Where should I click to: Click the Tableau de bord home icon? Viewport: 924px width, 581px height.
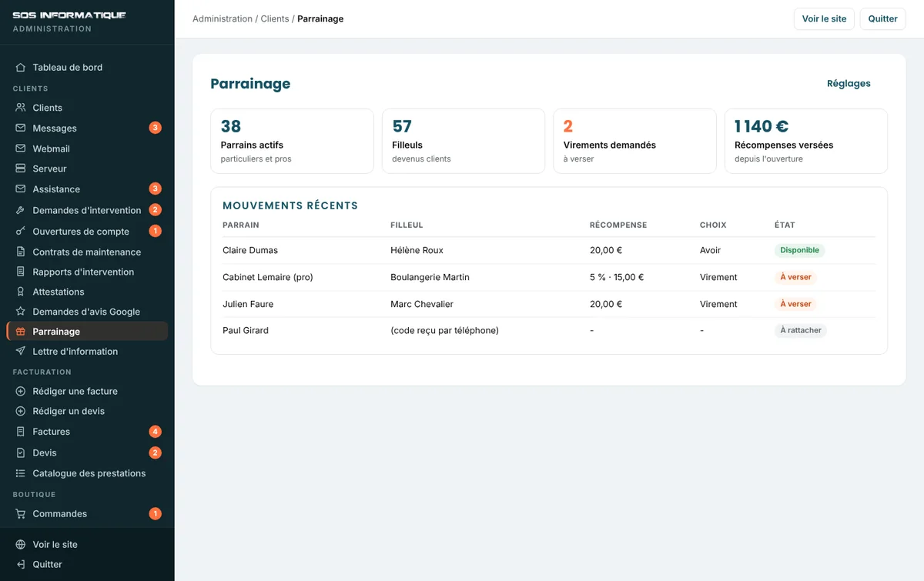point(21,68)
